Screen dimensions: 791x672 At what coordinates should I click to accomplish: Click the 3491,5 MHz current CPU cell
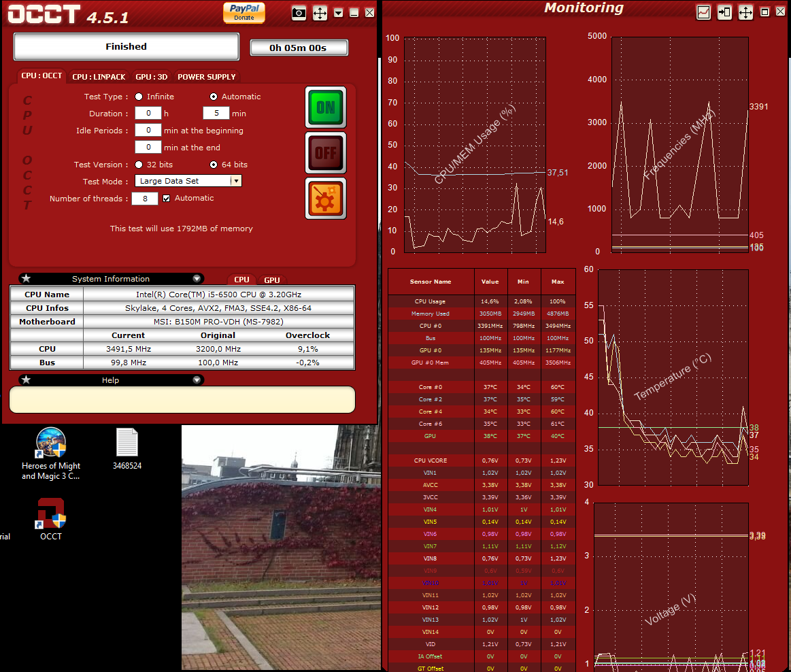(128, 349)
